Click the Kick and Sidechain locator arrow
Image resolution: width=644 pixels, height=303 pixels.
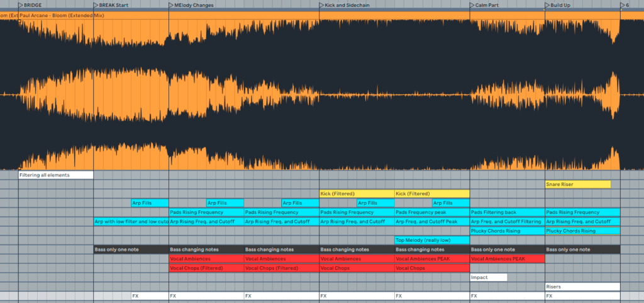point(321,5)
